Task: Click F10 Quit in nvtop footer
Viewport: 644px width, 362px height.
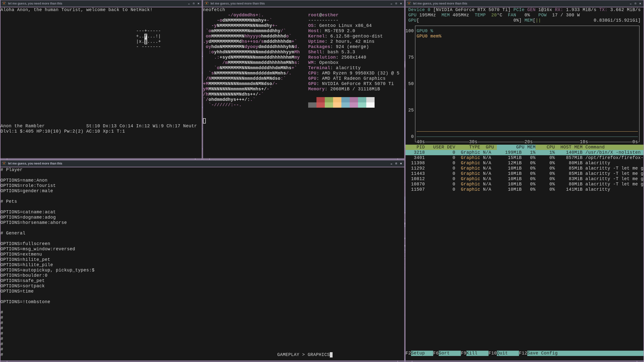Action: click(x=502, y=353)
